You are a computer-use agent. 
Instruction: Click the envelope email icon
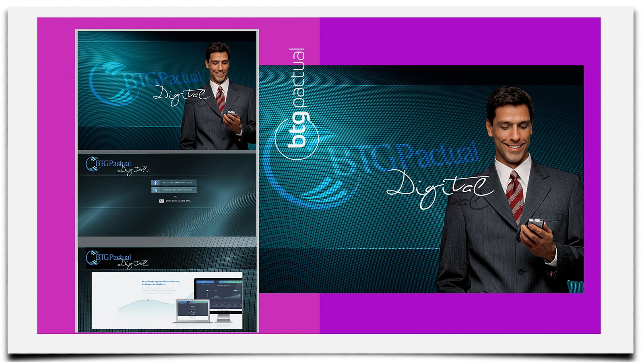point(161,201)
